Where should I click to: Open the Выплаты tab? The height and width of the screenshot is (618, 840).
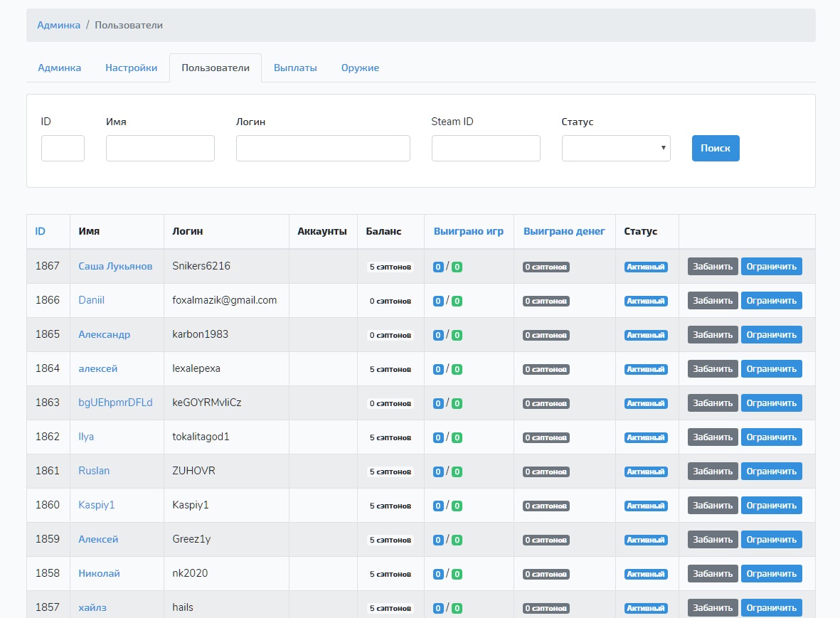coord(295,68)
